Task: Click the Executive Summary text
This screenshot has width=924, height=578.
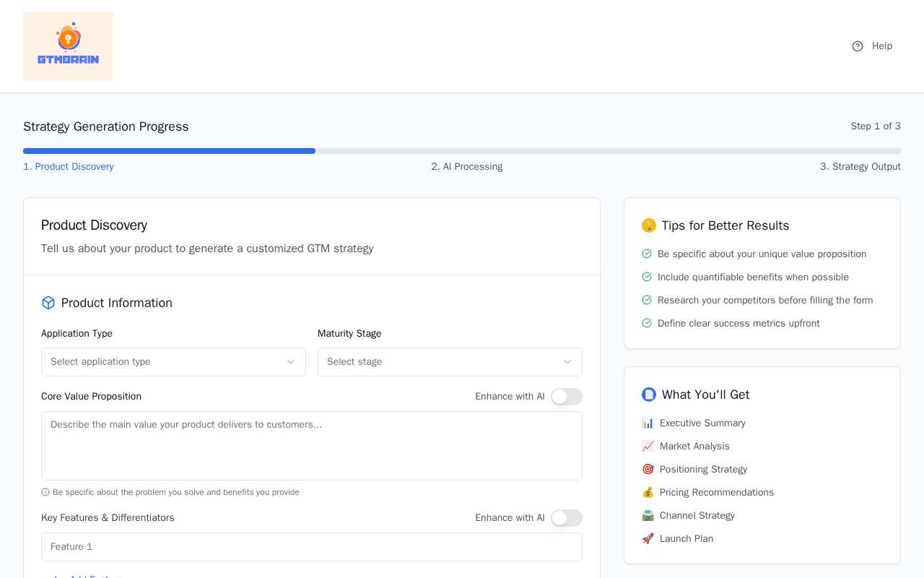Action: coord(702,423)
